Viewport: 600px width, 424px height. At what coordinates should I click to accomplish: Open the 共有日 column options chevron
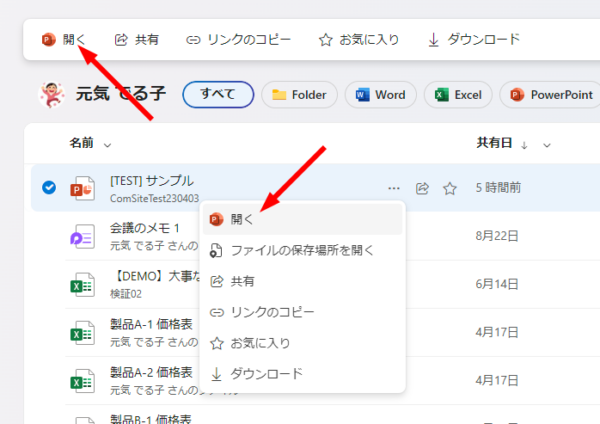pos(547,145)
